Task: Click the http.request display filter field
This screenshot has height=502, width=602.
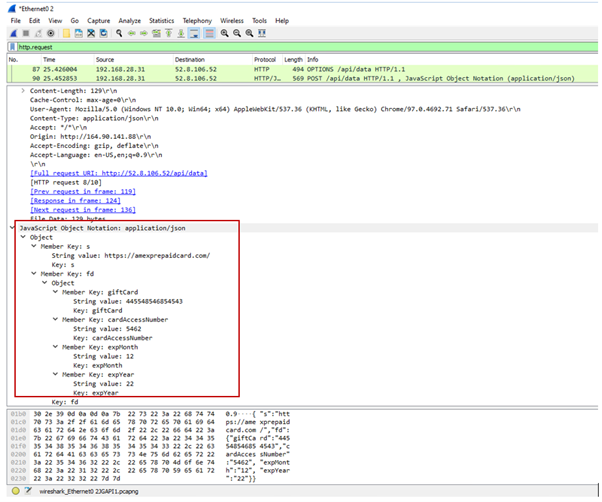Action: [x=300, y=46]
